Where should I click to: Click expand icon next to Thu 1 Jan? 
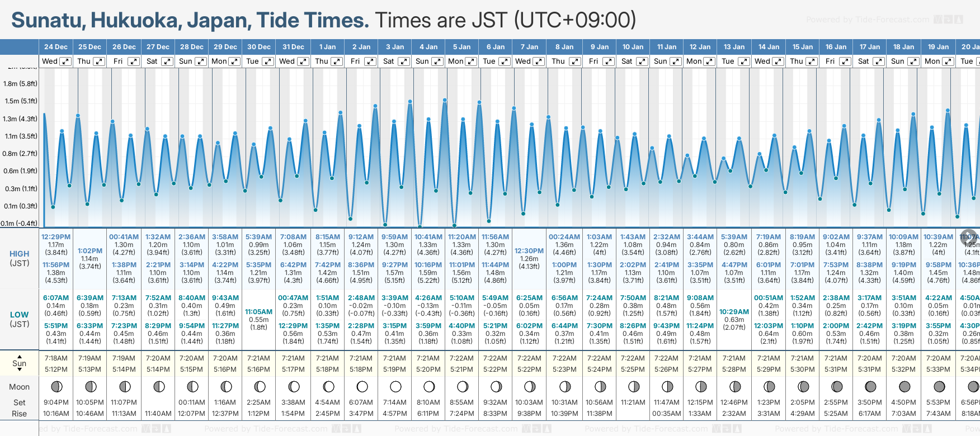coord(337,61)
